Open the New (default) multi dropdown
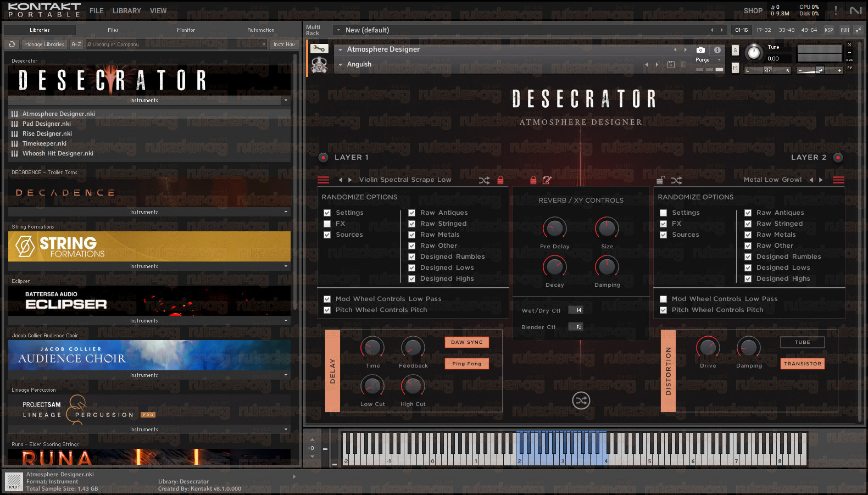This screenshot has width=868, height=495. pos(338,30)
